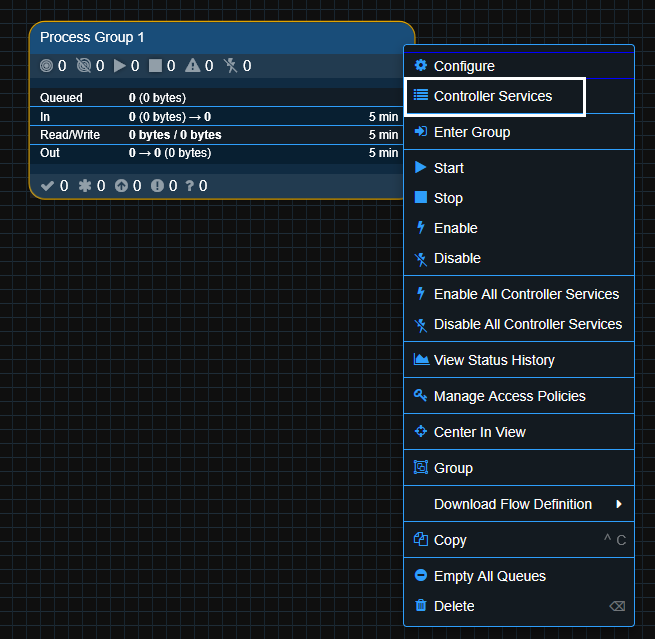
Task: Select Copy from the context menu
Action: [x=519, y=540]
